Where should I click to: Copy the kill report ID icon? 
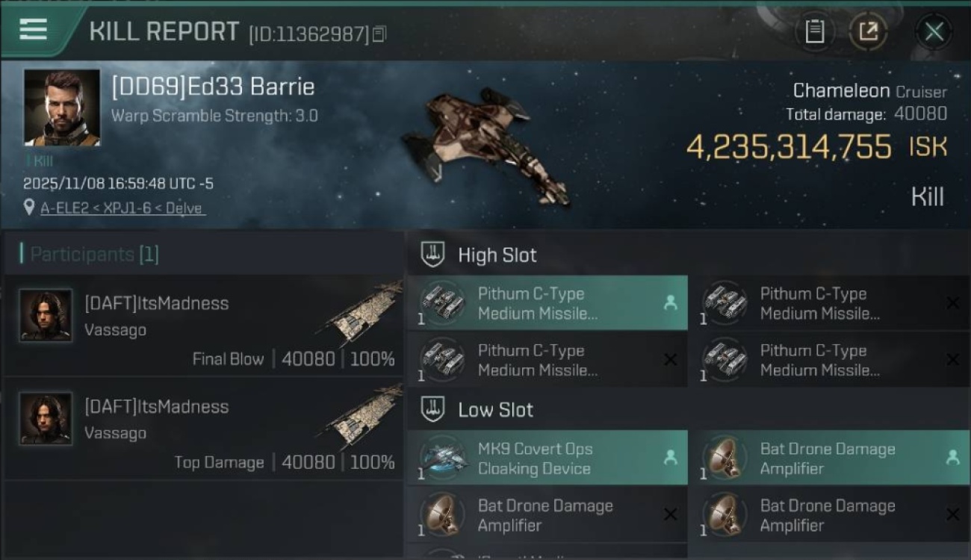coord(379,34)
